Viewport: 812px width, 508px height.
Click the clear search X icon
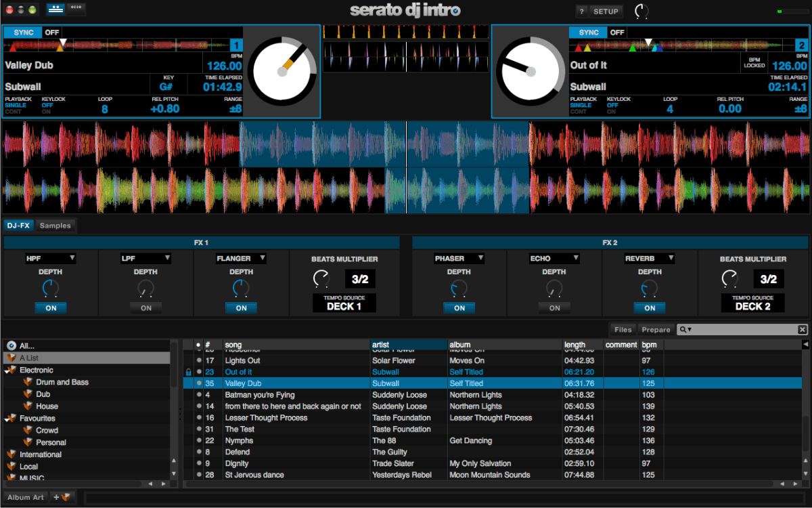click(802, 330)
